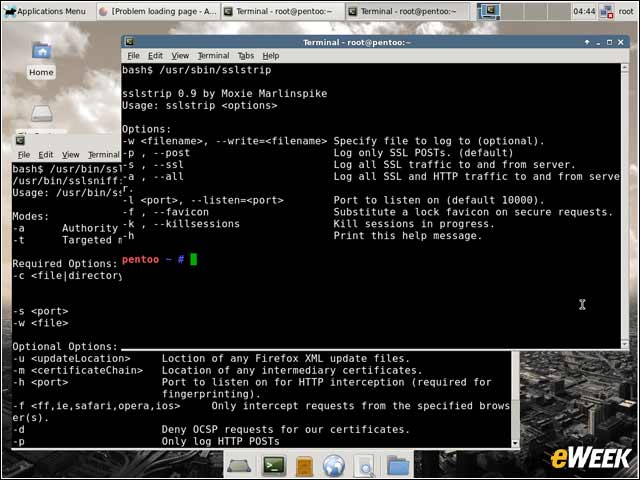Click 'Port to listen on (default 10000).' text
This screenshot has height=480, width=640.
pyautogui.click(x=439, y=200)
